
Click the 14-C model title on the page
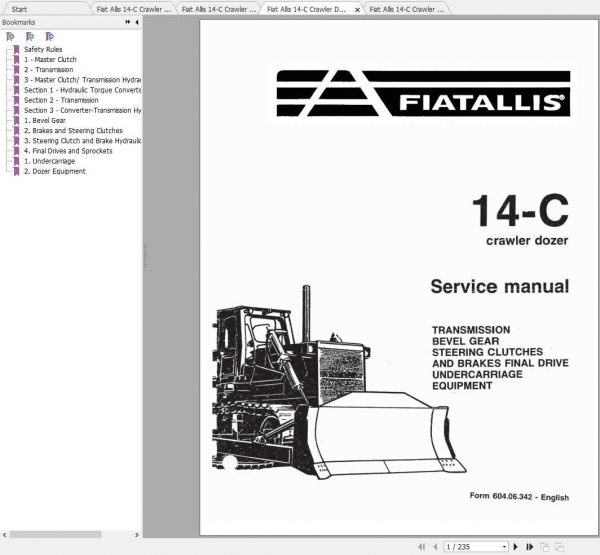point(520,210)
